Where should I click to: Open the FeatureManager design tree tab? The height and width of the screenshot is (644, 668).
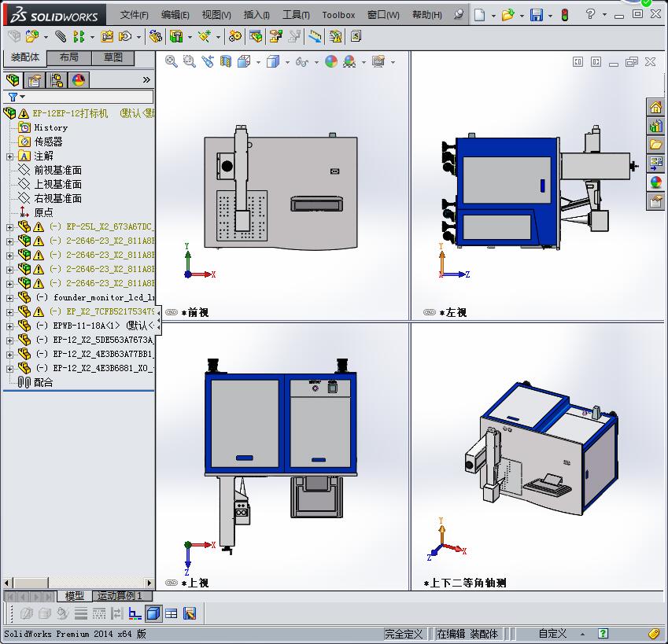pos(13,80)
